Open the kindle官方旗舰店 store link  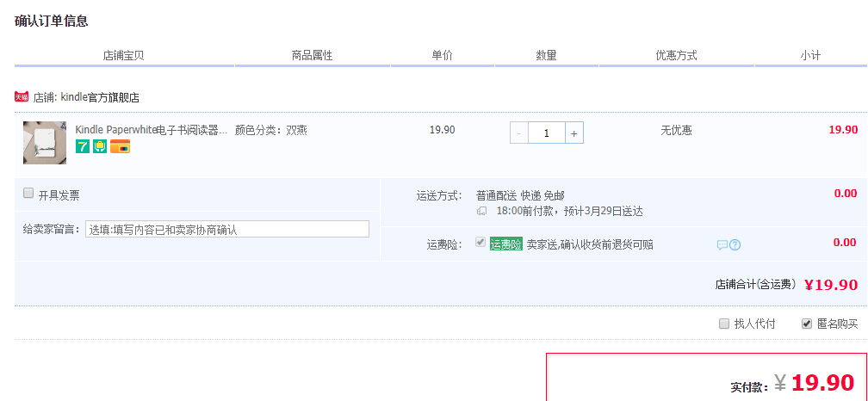(x=100, y=98)
